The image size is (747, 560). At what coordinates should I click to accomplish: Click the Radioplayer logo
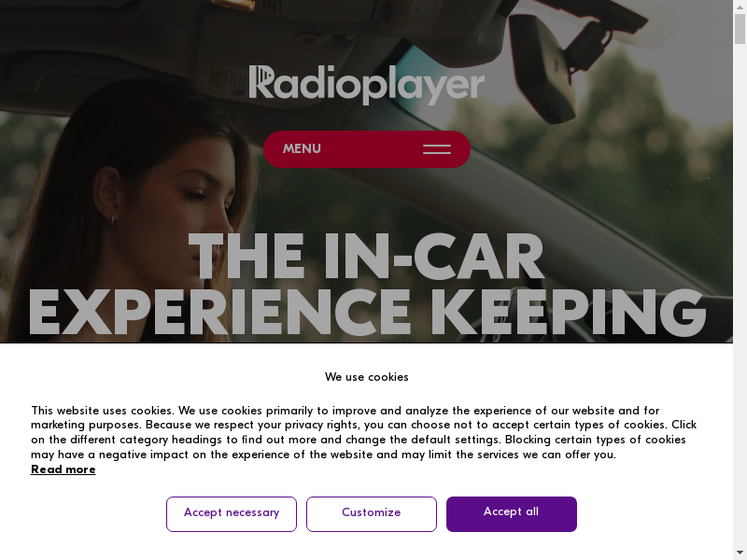(366, 85)
